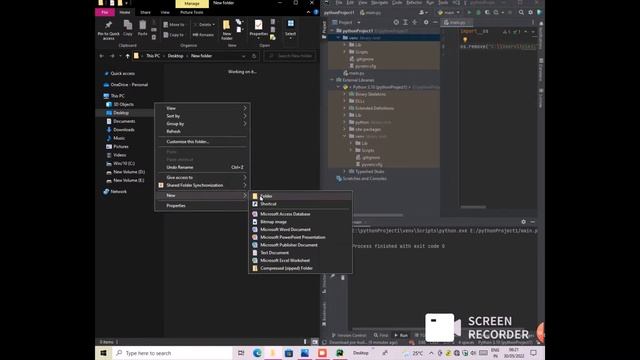This screenshot has height=360, width=640.
Task: Click Undo Rename in context menu
Action: coord(202,167)
